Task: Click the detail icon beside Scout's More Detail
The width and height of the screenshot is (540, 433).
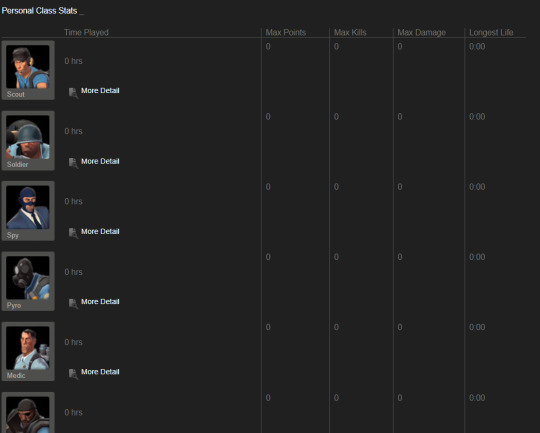Action: [x=73, y=93]
